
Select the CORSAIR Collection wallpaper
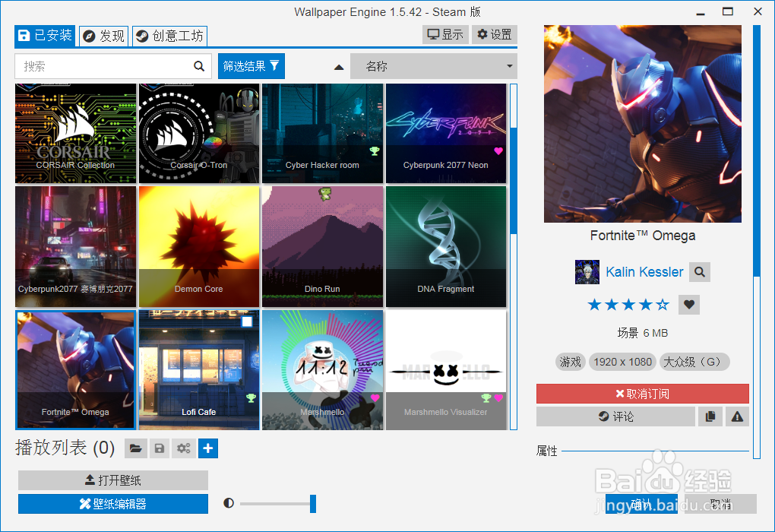(x=76, y=134)
